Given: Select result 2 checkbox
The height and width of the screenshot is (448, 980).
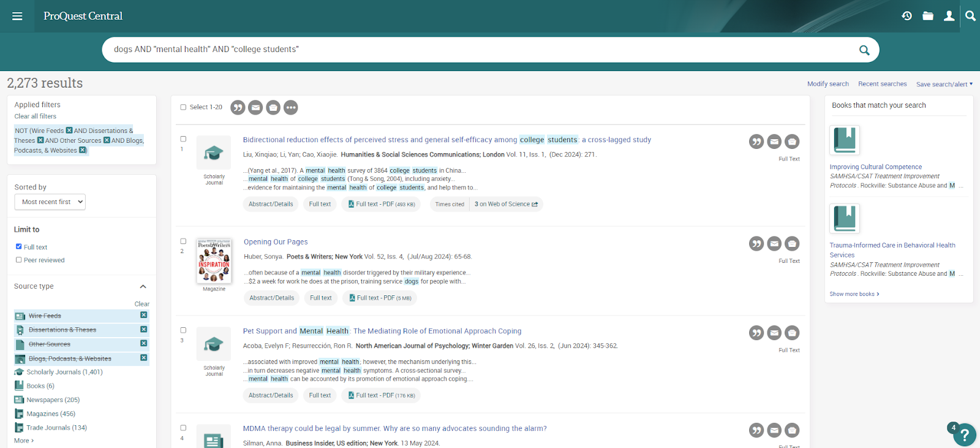Looking at the screenshot, I should pos(183,241).
